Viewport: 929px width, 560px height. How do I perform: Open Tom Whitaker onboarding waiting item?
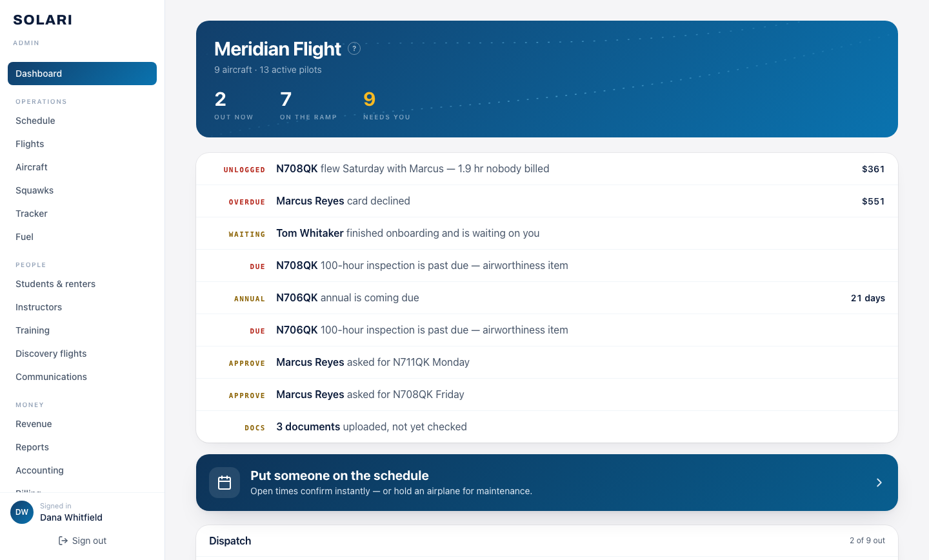coord(547,234)
